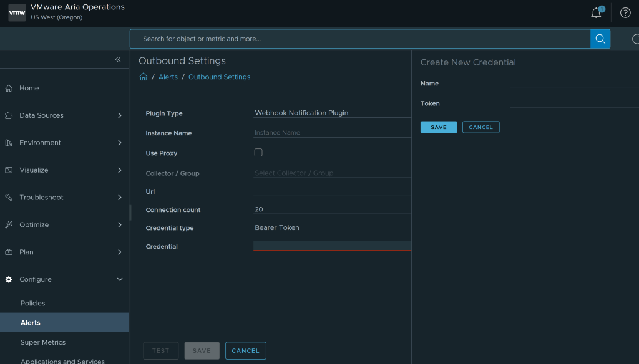This screenshot has width=639, height=364.
Task: Collapse the Configure menu chevron
Action: pyautogui.click(x=119, y=279)
